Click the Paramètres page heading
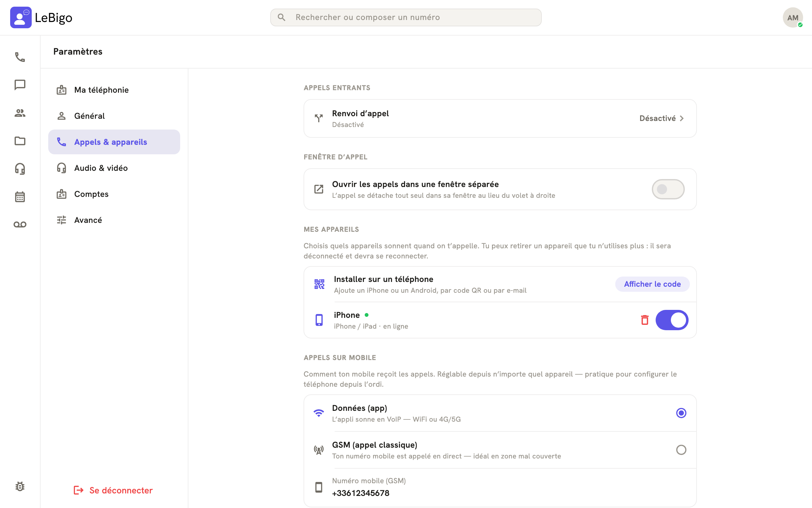812x508 pixels. point(78,51)
